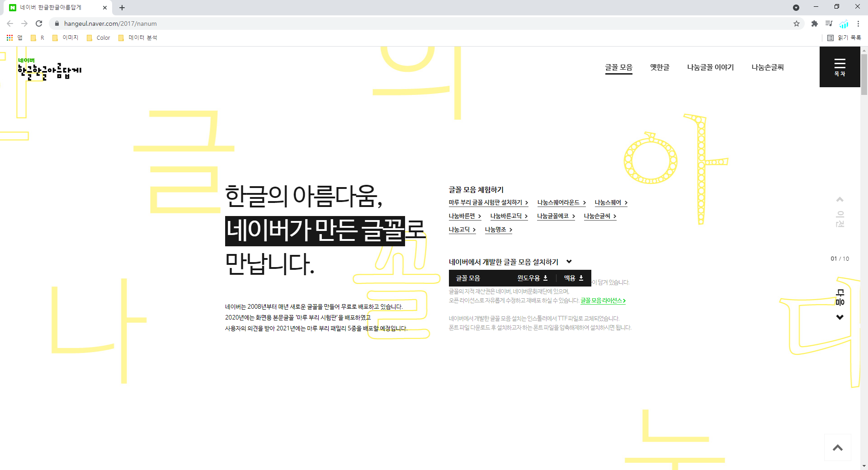
Task: Select the 옛한글 nav menu
Action: [660, 67]
